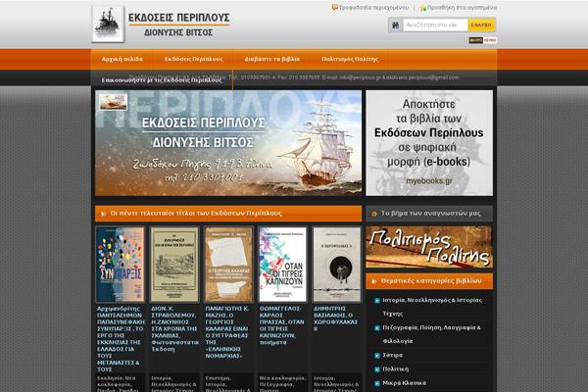Image resolution: width=588 pixels, height=392 pixels.
Task: Click the bullet icon next to Σάτιρα
Action: click(x=377, y=355)
